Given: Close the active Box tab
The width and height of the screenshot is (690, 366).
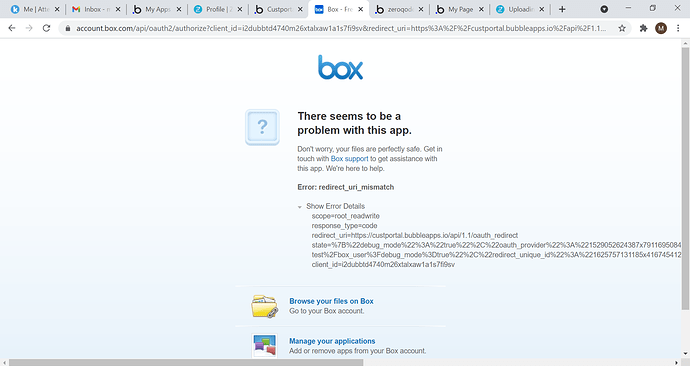Looking at the screenshot, I should 361,9.
